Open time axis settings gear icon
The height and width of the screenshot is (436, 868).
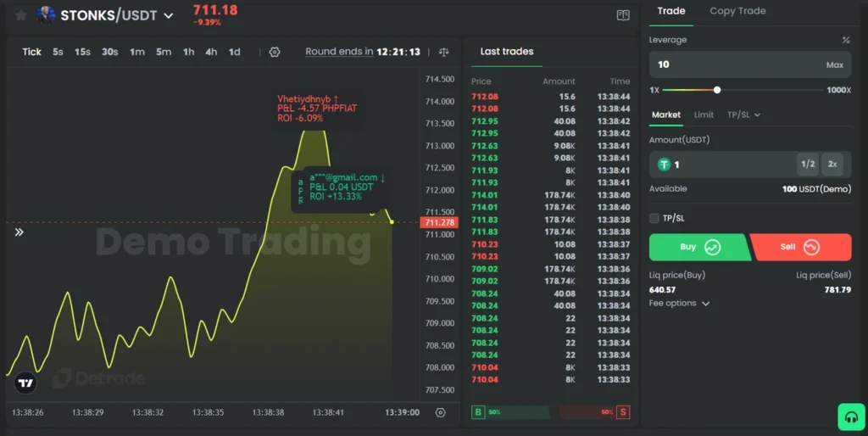tap(440, 412)
